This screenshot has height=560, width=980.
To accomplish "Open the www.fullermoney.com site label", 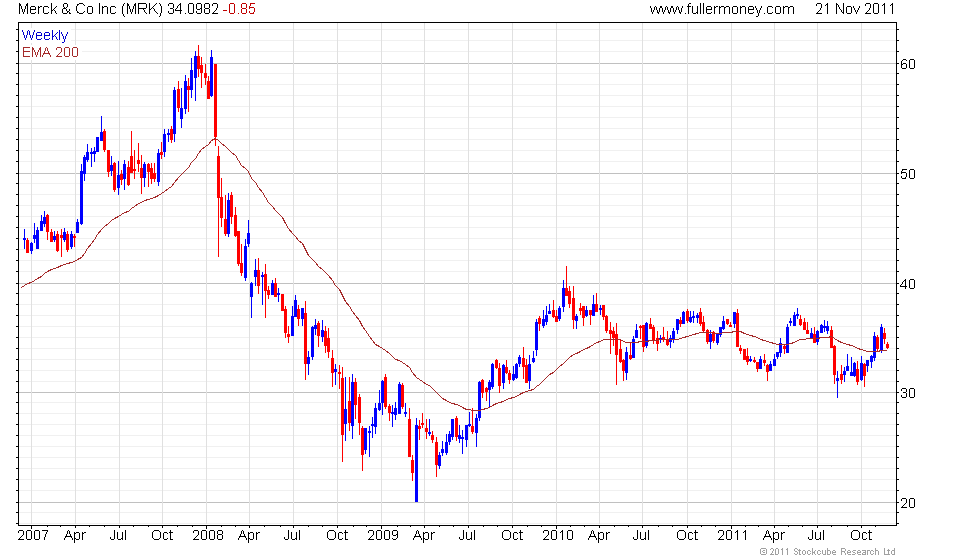I will tap(722, 9).
